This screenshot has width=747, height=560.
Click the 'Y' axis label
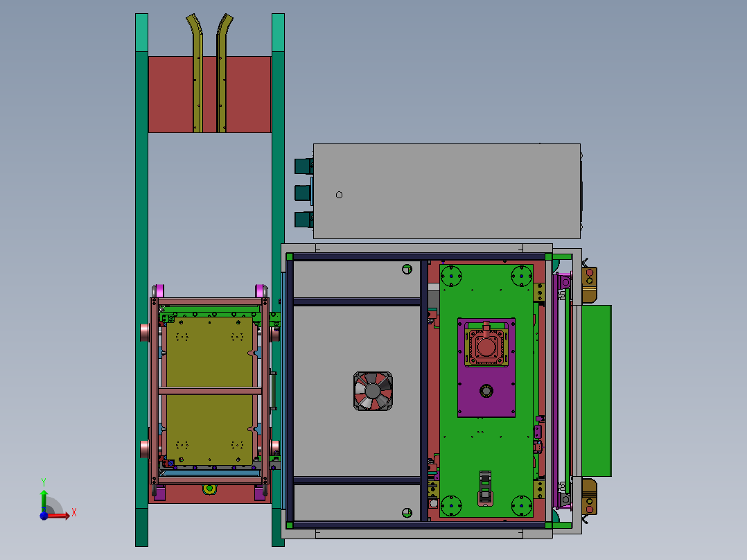(44, 482)
